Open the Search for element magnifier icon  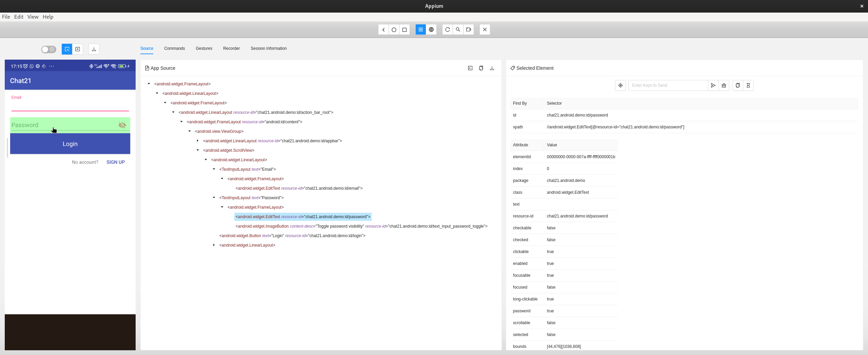(x=458, y=29)
